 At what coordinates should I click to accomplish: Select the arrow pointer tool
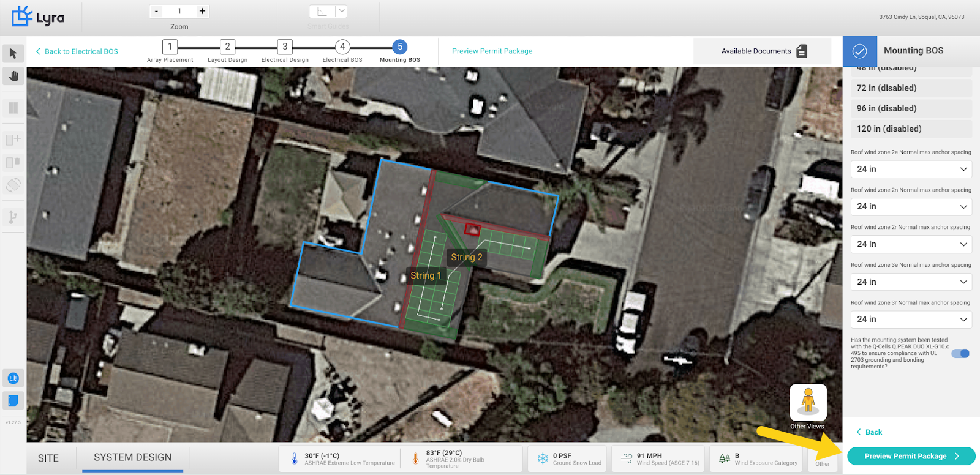[13, 54]
